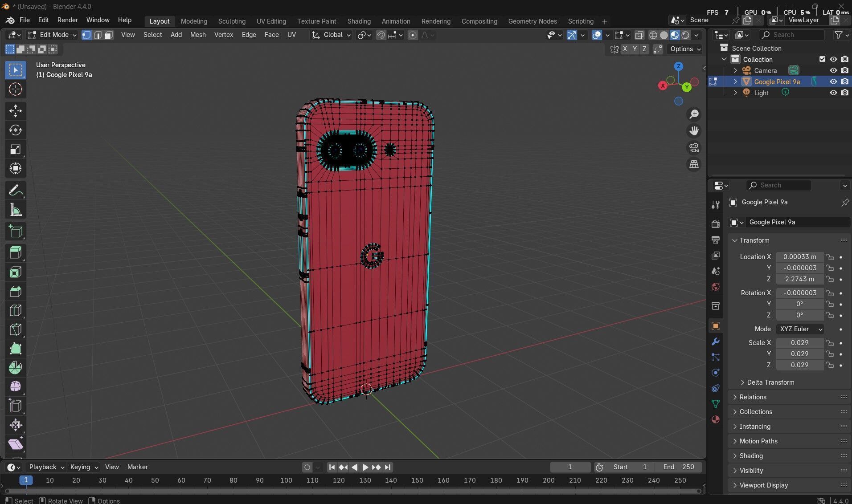Open rotation Mode XYZ Euler dropdown

tap(800, 329)
